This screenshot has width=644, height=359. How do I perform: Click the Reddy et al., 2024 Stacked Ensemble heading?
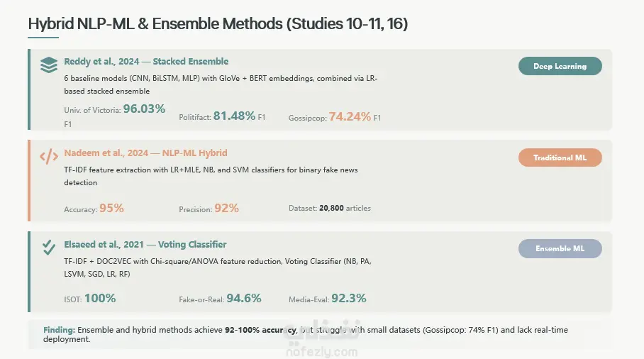pyautogui.click(x=146, y=62)
